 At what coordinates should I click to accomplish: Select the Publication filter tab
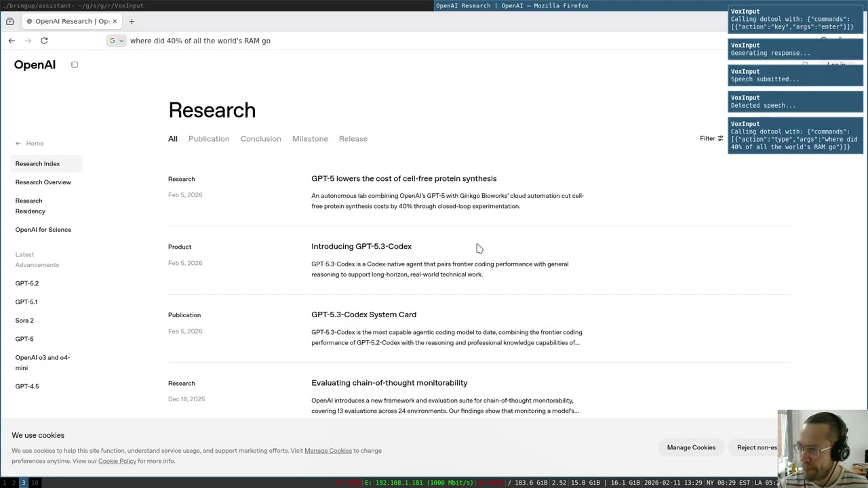point(209,139)
